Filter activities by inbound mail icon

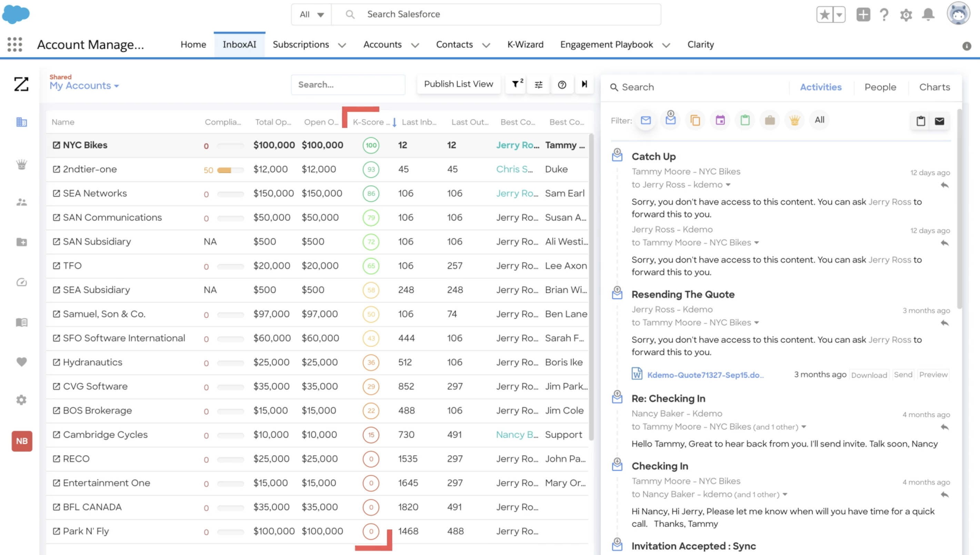670,119
